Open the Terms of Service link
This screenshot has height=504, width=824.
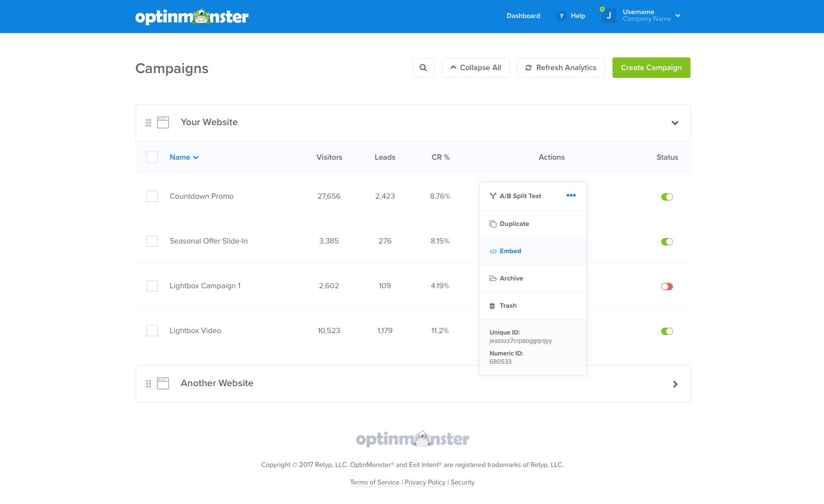coord(375,482)
